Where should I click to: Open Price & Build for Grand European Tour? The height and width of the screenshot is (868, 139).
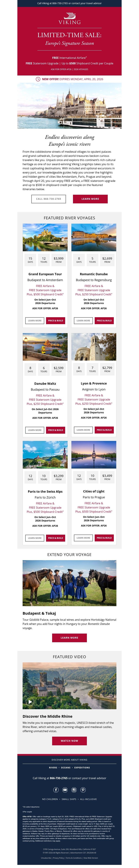pyautogui.click(x=55, y=321)
